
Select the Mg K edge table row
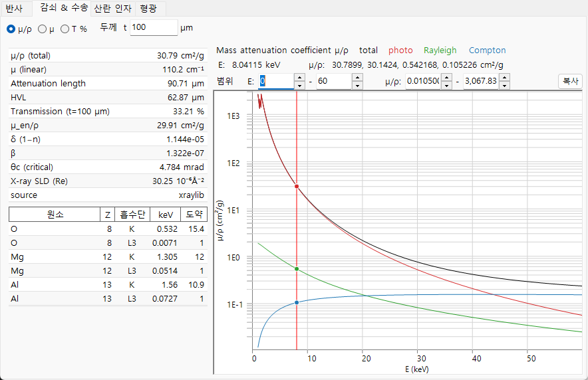[108, 257]
